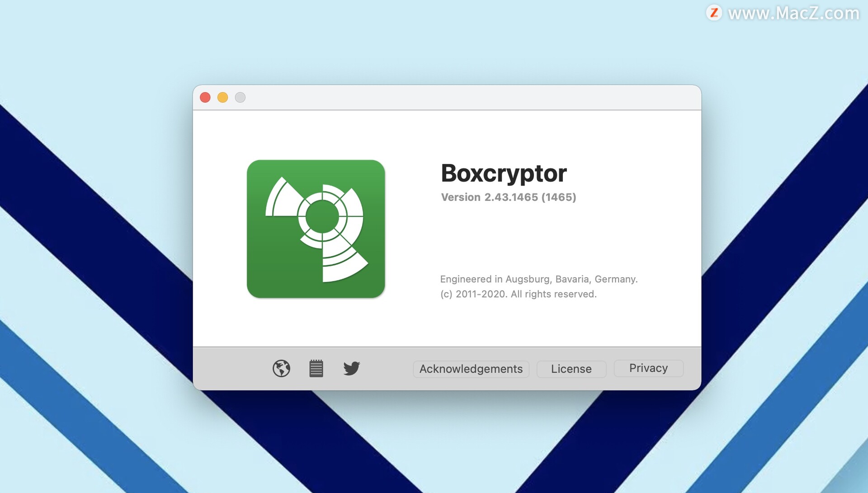Click the Boxcryptor title text
Image resolution: width=868 pixels, height=493 pixels.
coord(504,173)
